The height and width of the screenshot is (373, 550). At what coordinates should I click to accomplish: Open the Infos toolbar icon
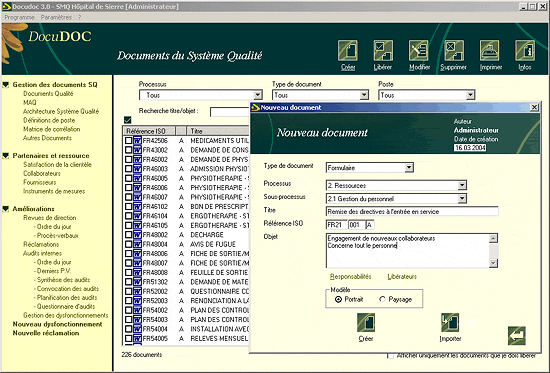[525, 51]
